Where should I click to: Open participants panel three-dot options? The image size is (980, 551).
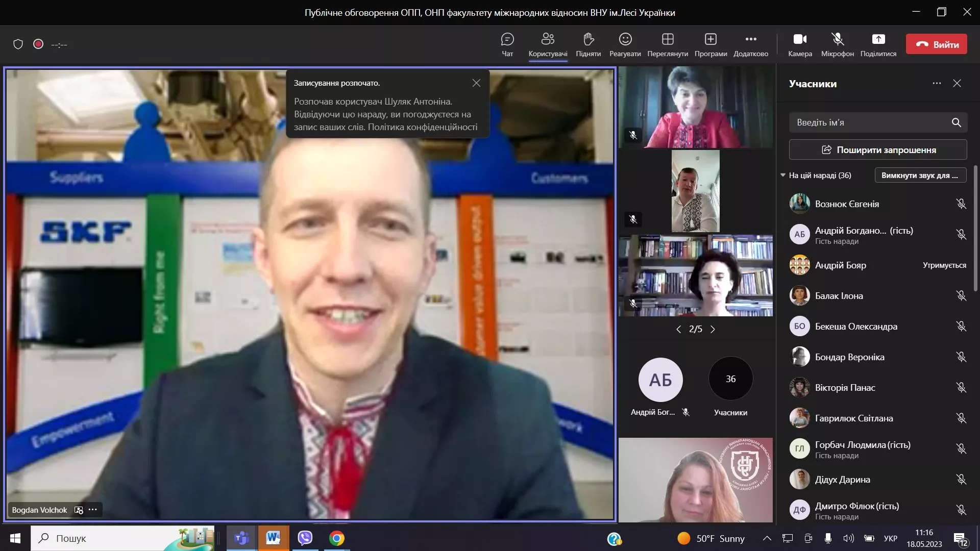tap(936, 83)
